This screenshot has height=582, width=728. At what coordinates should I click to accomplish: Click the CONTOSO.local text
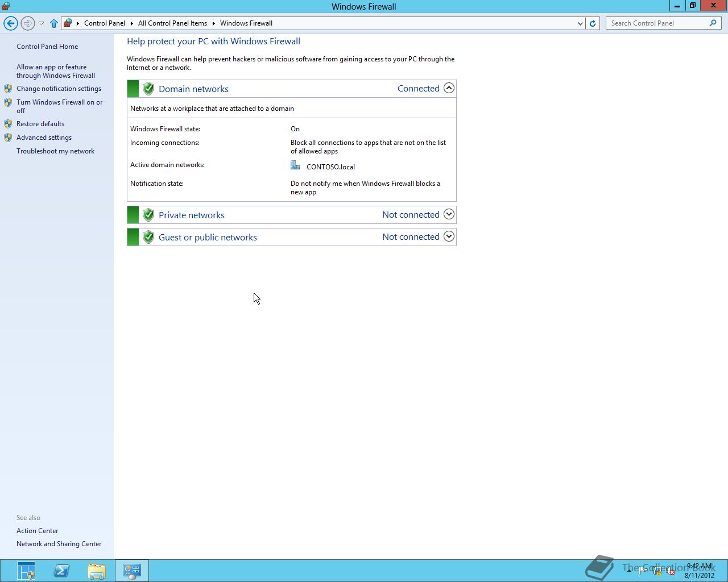tap(330, 167)
